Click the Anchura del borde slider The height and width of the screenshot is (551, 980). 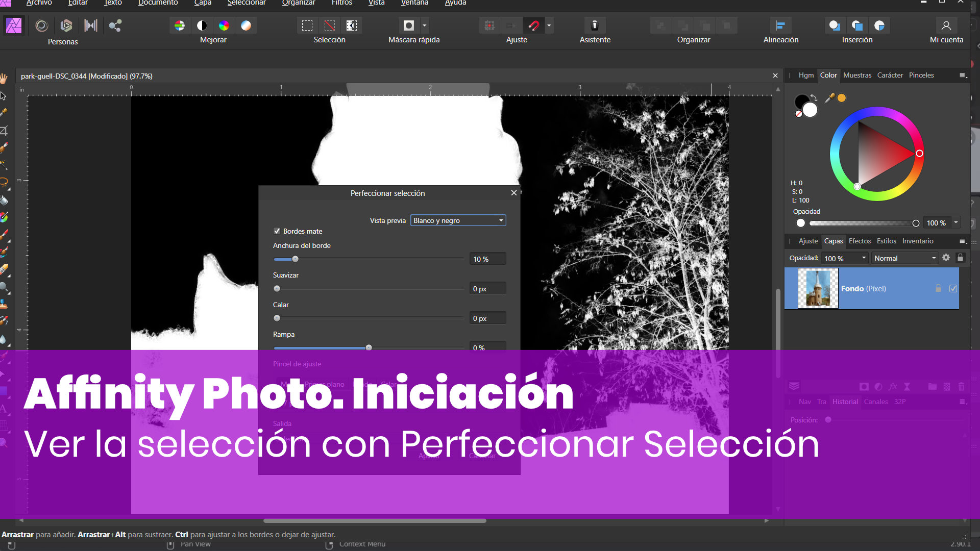click(x=369, y=259)
